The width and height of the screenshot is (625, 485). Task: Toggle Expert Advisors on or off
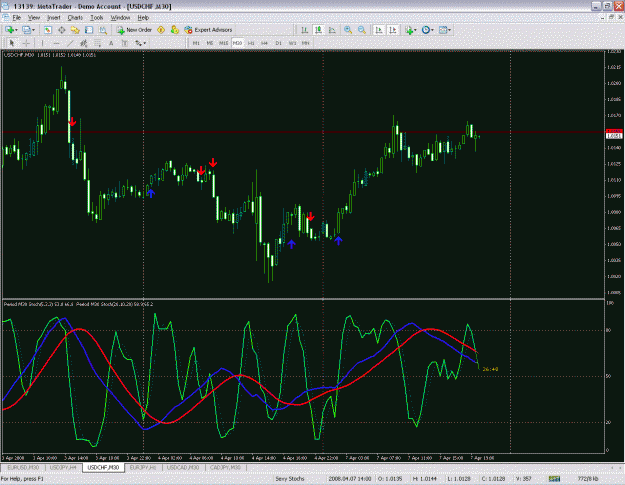(208, 30)
